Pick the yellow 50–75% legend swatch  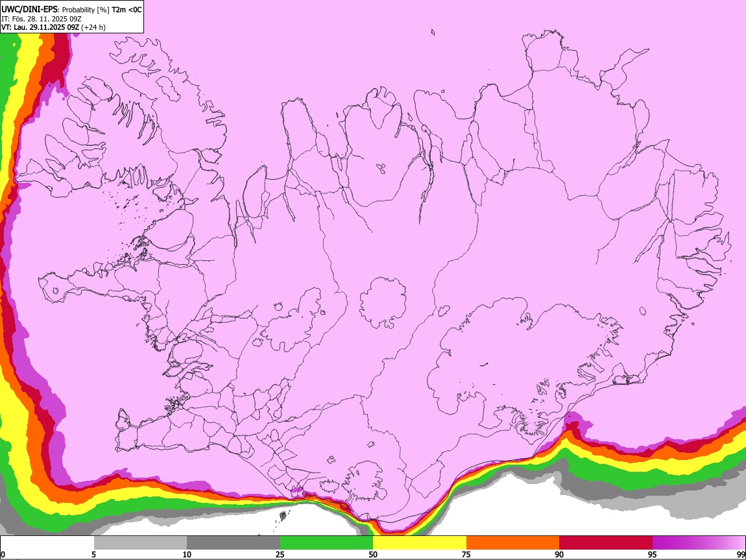coord(420,542)
